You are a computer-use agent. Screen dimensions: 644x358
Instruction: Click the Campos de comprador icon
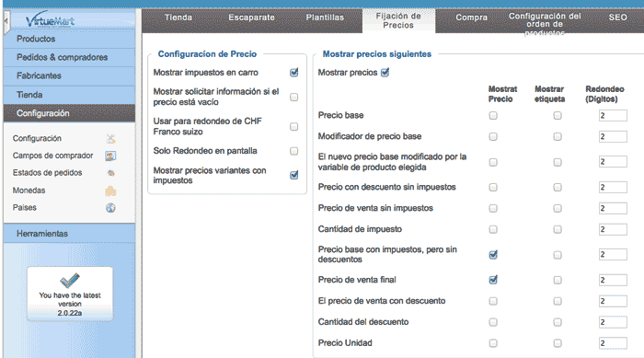(110, 156)
